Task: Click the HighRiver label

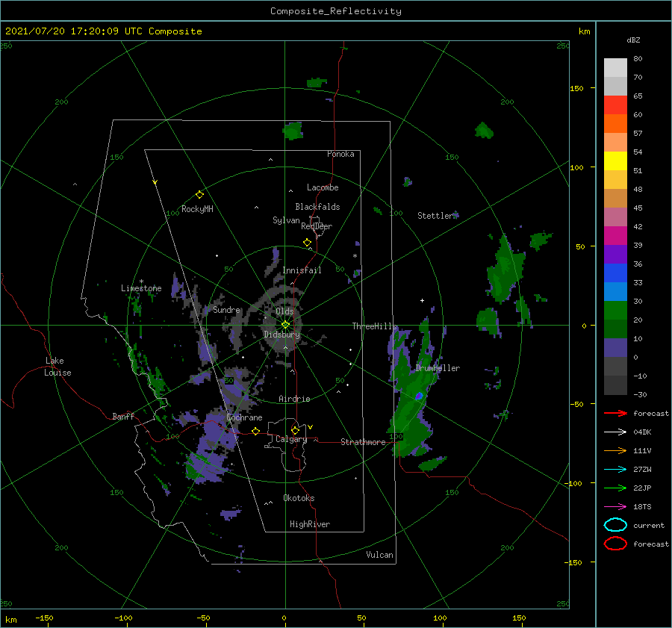Action: [310, 524]
